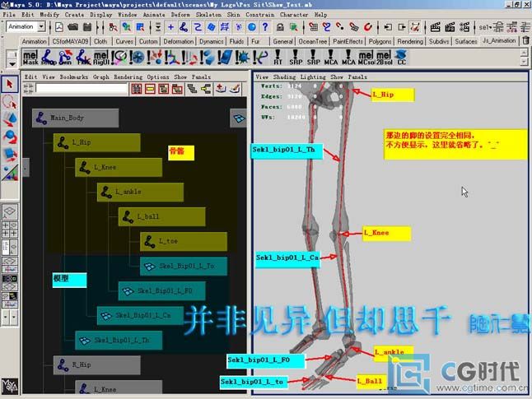
Task: Select the Rotate tool in toolbox
Action: pyautogui.click(x=10, y=137)
